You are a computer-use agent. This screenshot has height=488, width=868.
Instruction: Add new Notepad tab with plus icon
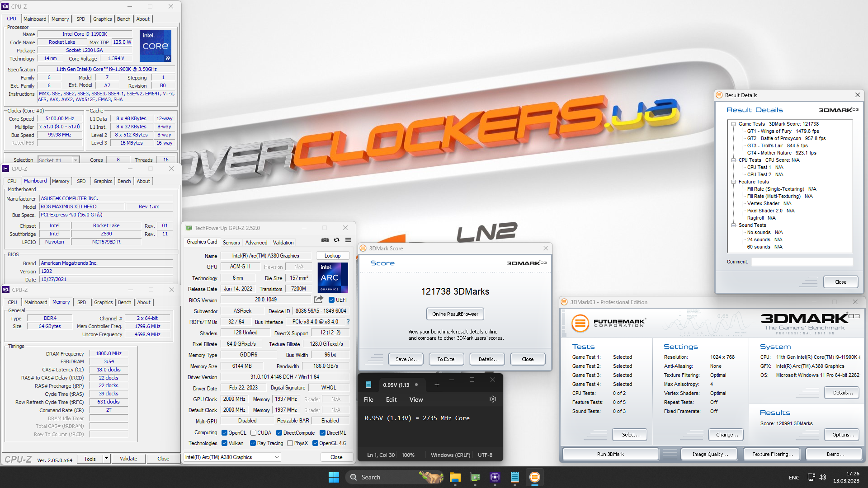(437, 385)
